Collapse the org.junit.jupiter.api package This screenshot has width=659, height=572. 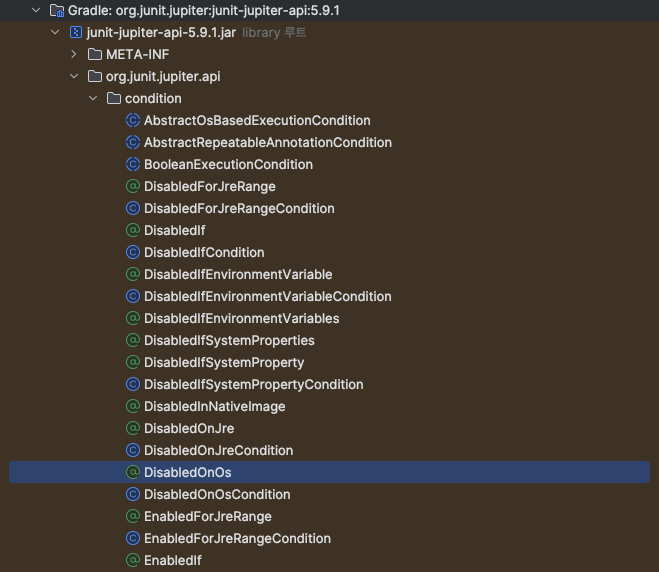coord(74,76)
